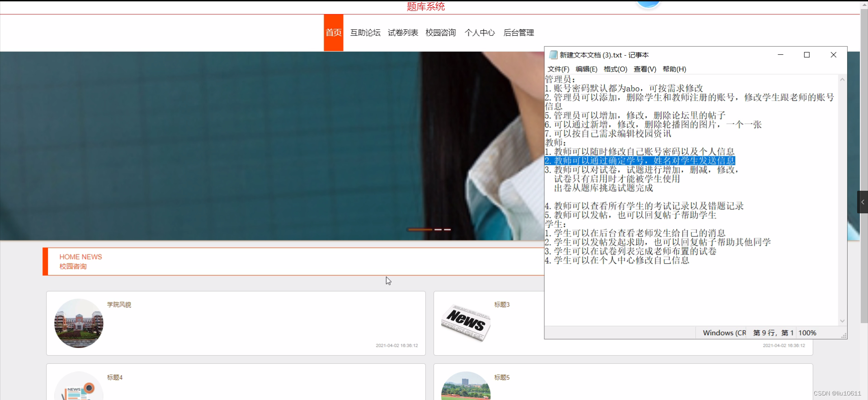Close the Notepad window

833,55
